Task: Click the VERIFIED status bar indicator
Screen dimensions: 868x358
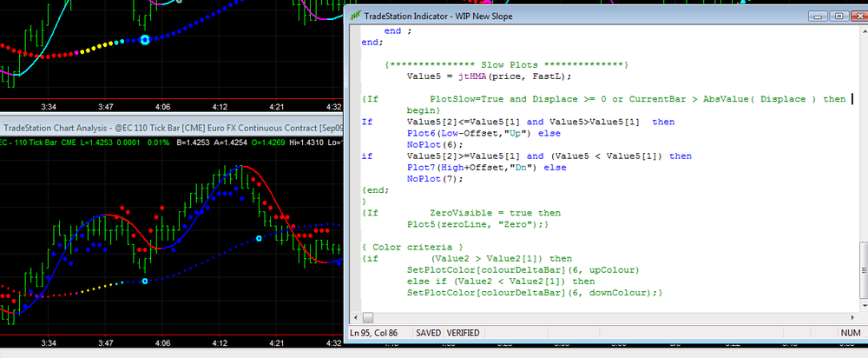Action: [x=462, y=333]
